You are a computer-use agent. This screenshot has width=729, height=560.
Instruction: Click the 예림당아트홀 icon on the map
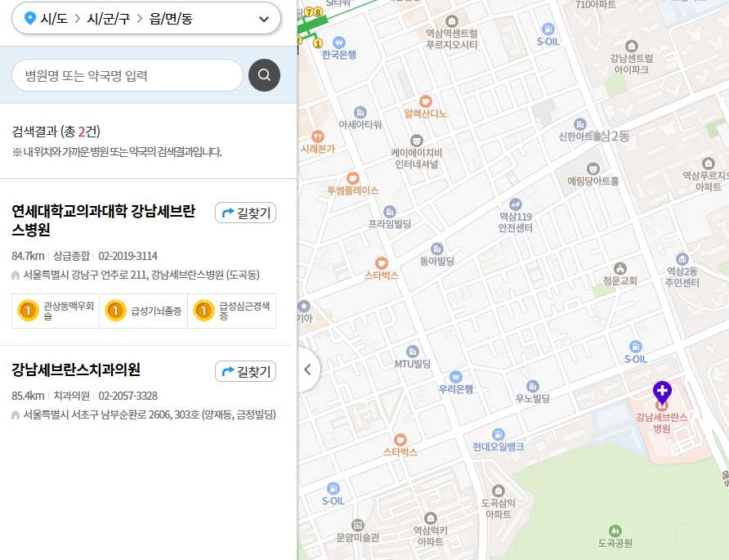(x=593, y=169)
